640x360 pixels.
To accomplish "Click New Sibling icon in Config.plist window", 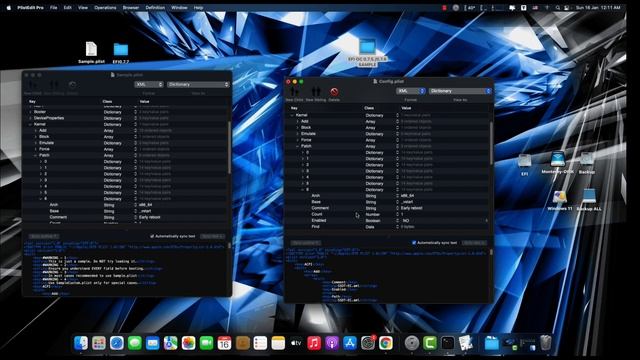I will click(x=316, y=92).
